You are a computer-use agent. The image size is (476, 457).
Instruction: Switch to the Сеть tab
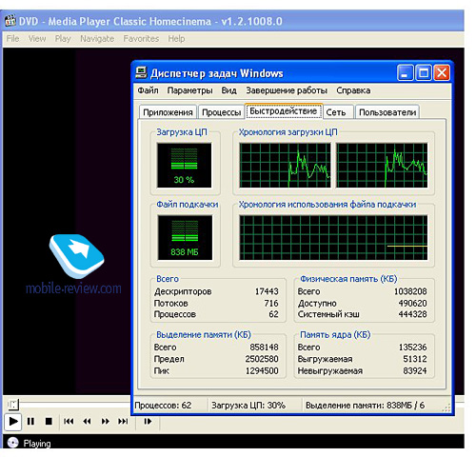[x=338, y=112]
